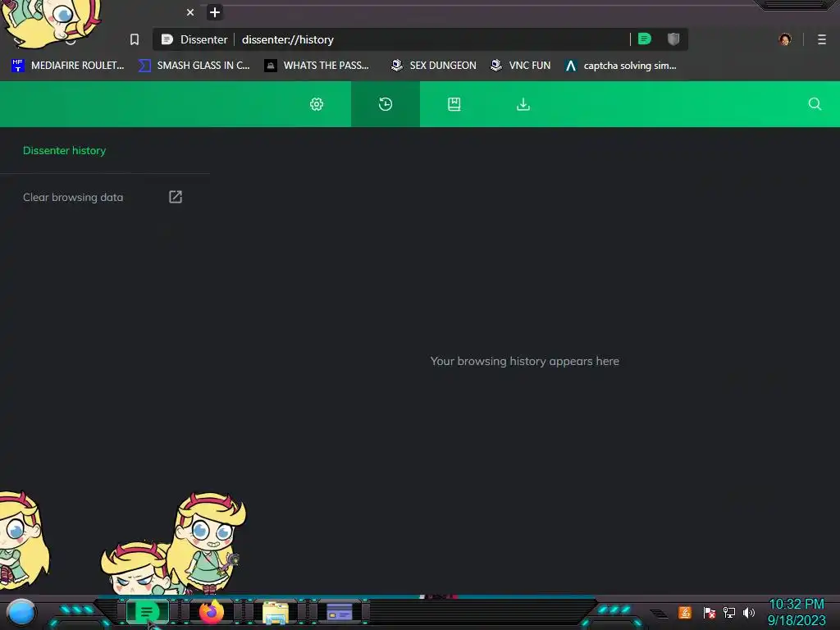Open WHATS THE PASS... bookmark
This screenshot has width=840, height=630.
317,66
